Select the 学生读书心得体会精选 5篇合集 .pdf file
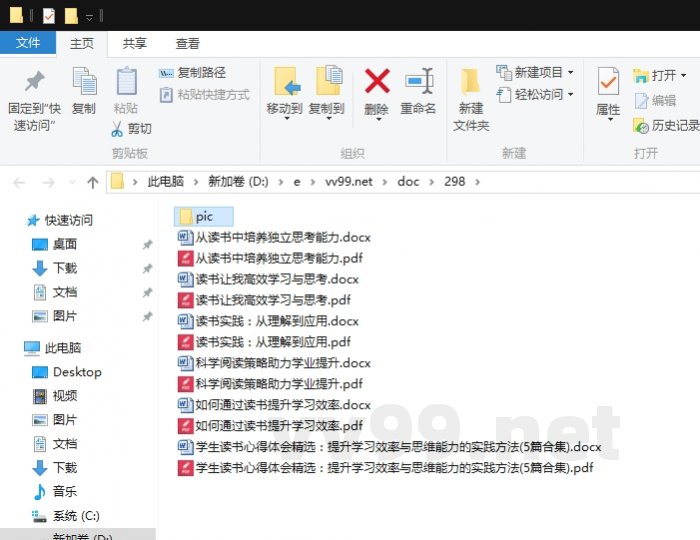Screen dimensions: 700x540 tap(386, 468)
